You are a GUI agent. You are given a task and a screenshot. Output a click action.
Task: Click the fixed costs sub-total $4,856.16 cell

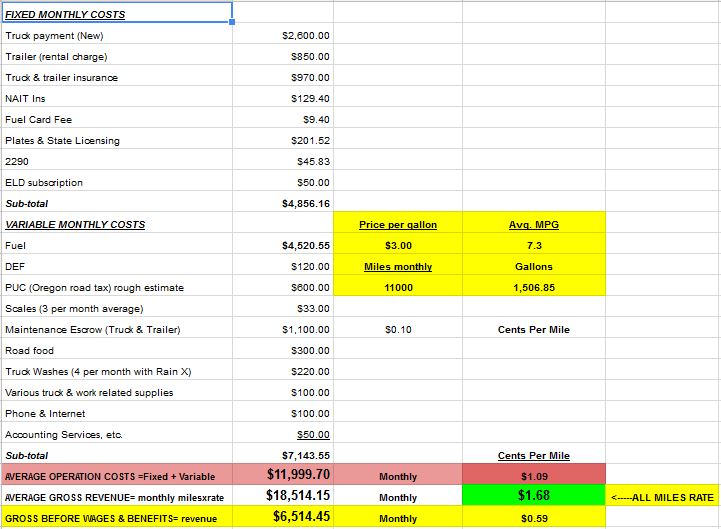pyautogui.click(x=283, y=204)
